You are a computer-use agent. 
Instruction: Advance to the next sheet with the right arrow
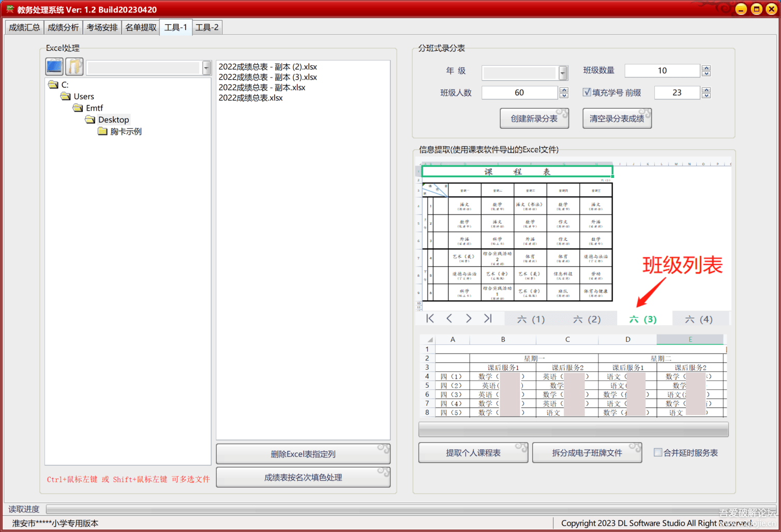pos(468,318)
